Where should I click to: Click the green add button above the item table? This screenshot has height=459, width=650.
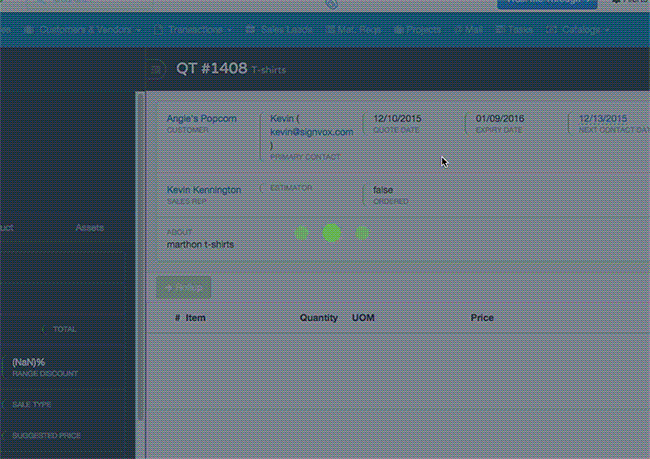tap(184, 287)
